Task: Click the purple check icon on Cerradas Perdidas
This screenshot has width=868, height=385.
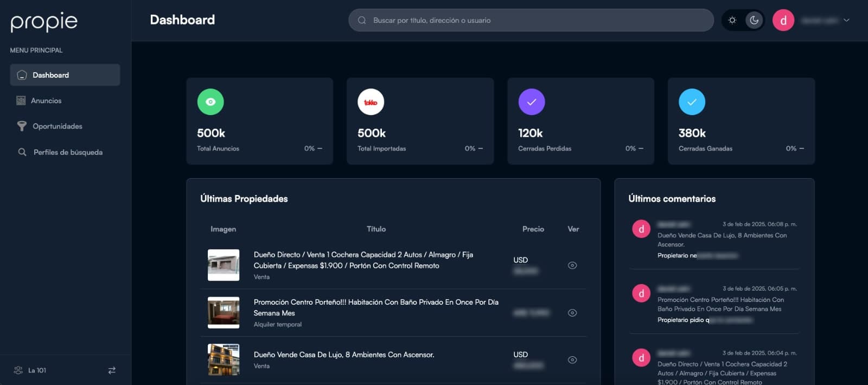Action: 532,102
